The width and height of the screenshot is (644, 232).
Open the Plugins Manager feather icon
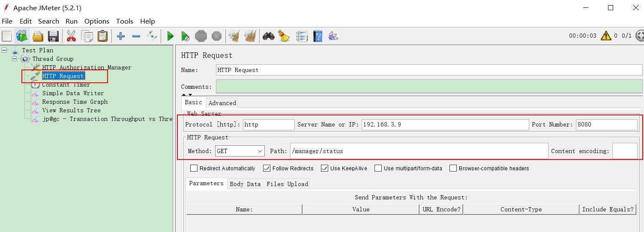tap(333, 36)
